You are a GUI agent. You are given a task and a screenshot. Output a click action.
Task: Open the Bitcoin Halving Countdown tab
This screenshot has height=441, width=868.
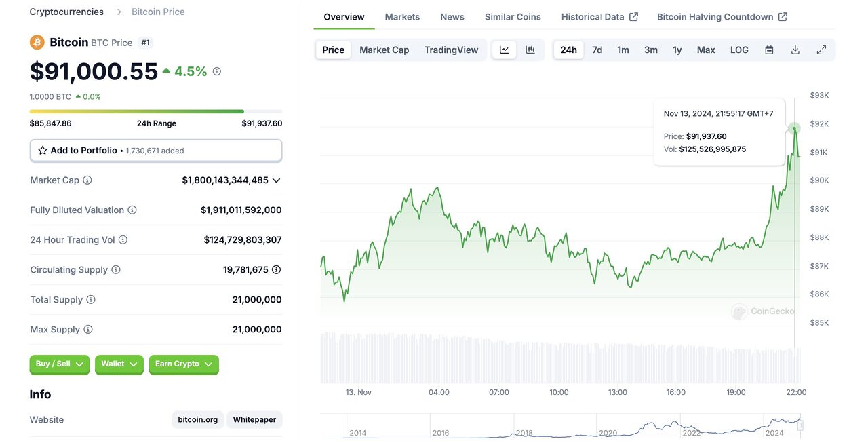point(722,17)
